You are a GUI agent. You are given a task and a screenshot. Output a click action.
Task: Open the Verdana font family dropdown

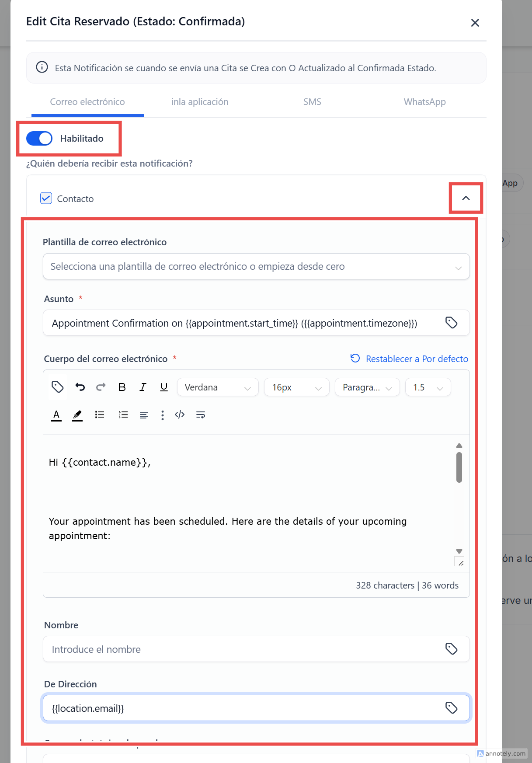[x=217, y=387]
